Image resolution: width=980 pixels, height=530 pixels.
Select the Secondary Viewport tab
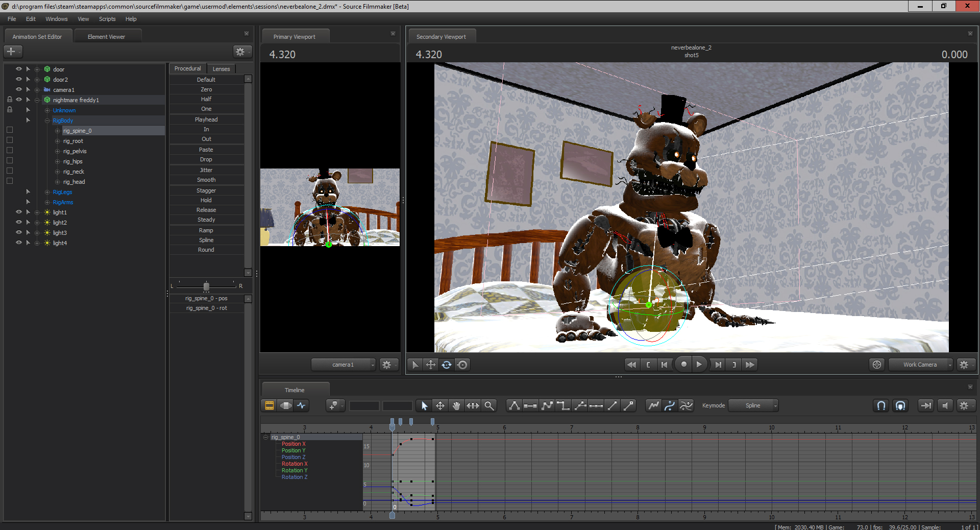tap(441, 37)
